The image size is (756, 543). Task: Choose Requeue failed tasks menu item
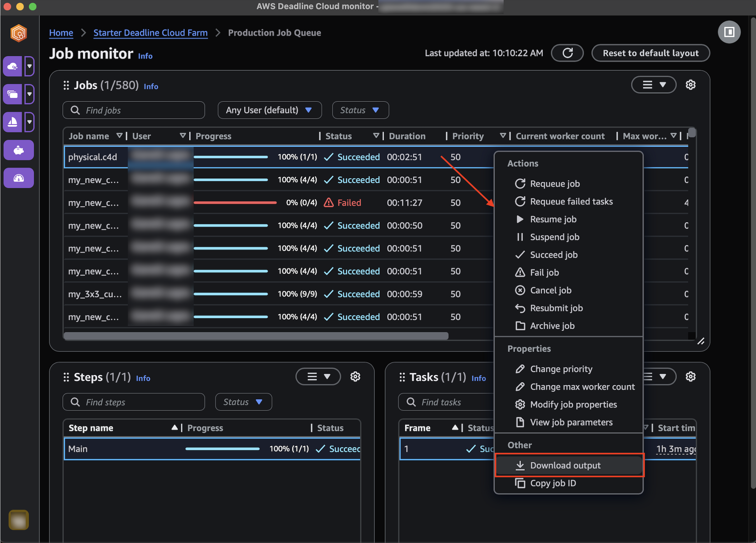tap(571, 202)
